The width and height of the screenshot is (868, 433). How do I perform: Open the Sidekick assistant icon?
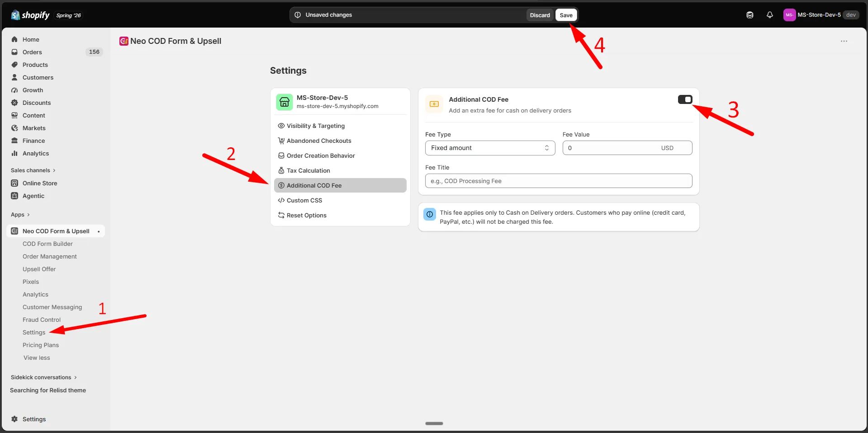(x=750, y=15)
